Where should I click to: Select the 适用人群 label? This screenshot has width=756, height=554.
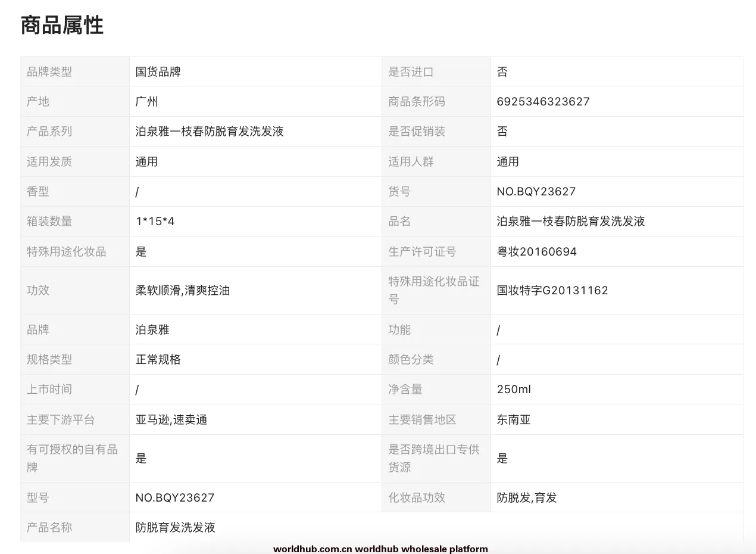point(411,161)
